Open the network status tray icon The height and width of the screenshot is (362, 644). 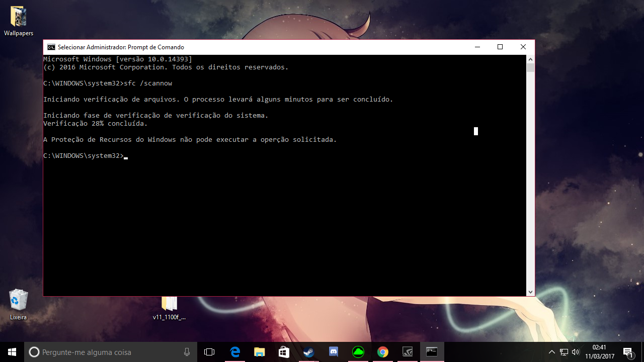click(564, 352)
